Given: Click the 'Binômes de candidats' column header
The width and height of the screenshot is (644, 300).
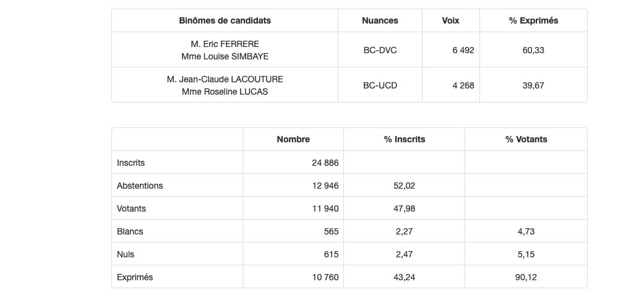Looking at the screenshot, I should pos(225,20).
